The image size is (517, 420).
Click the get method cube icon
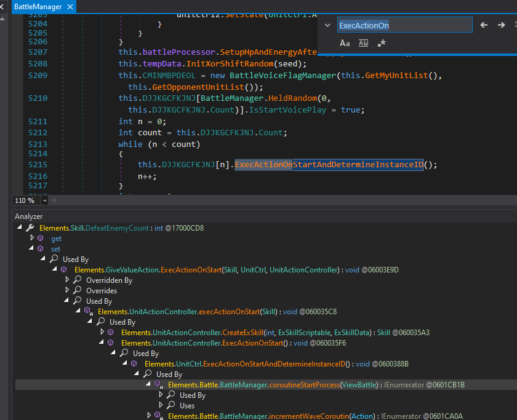pyautogui.click(x=41, y=238)
